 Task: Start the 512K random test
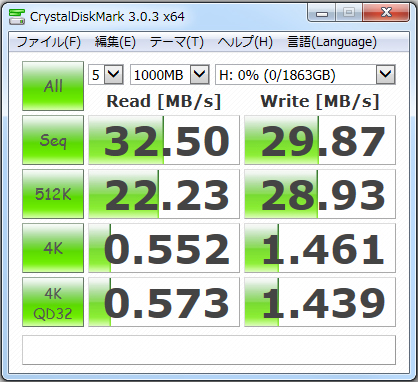[x=53, y=194]
